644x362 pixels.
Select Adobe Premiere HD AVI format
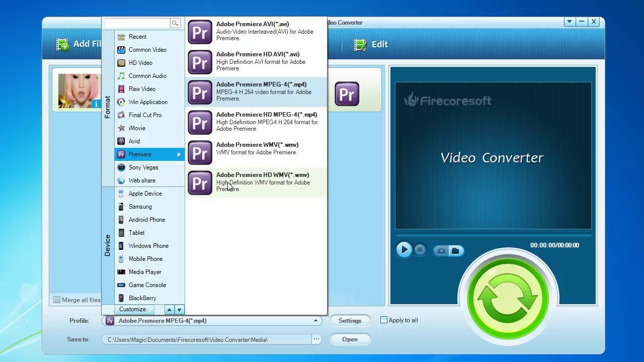pyautogui.click(x=257, y=62)
